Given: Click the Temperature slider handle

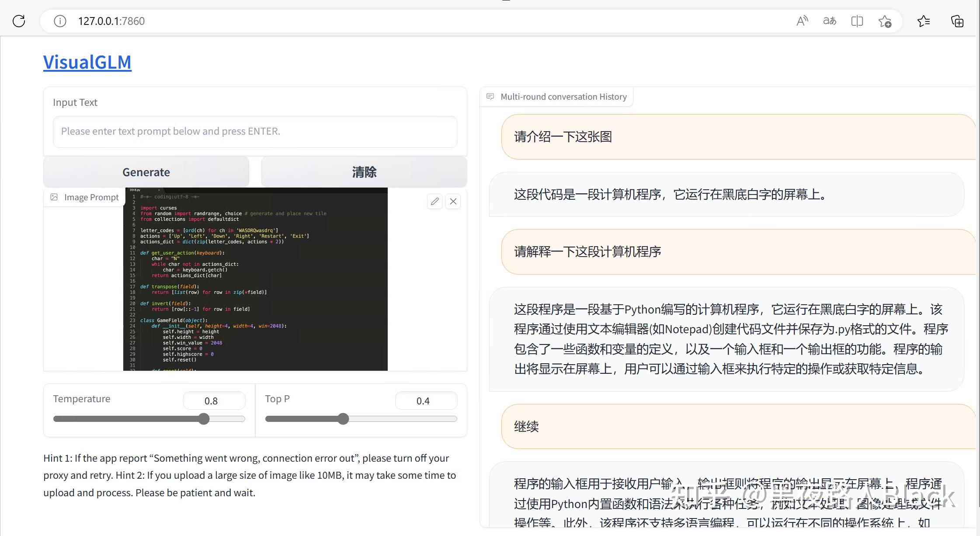Looking at the screenshot, I should (x=204, y=419).
